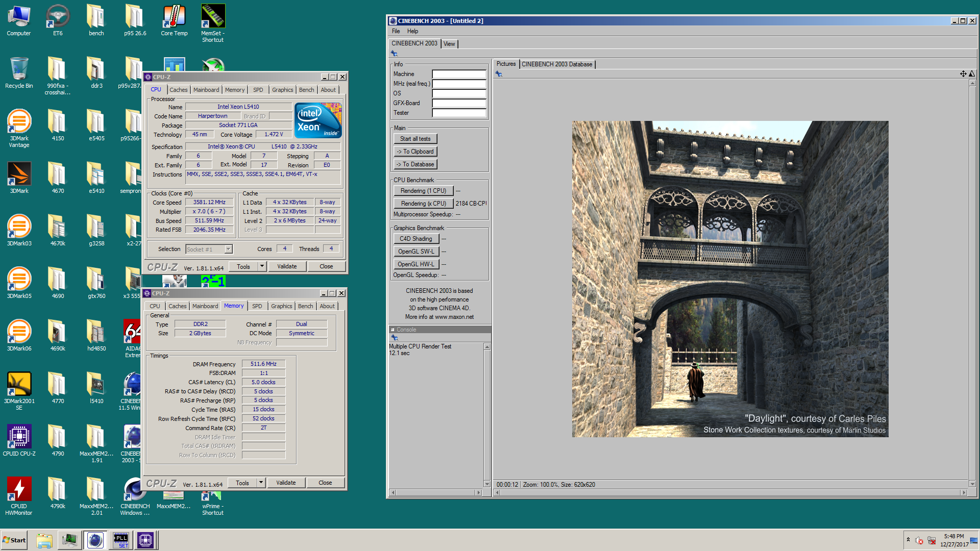Launch CPUID CPU-Z desktop icon

click(19, 440)
